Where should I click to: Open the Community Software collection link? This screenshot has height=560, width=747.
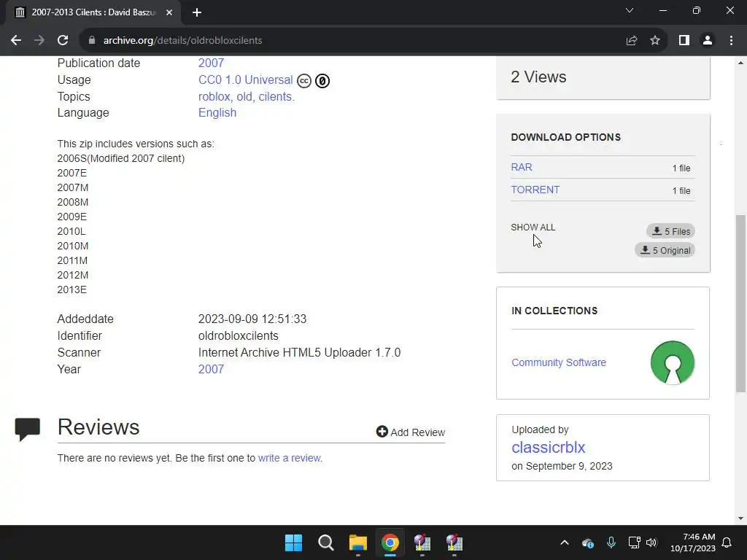[x=559, y=362]
